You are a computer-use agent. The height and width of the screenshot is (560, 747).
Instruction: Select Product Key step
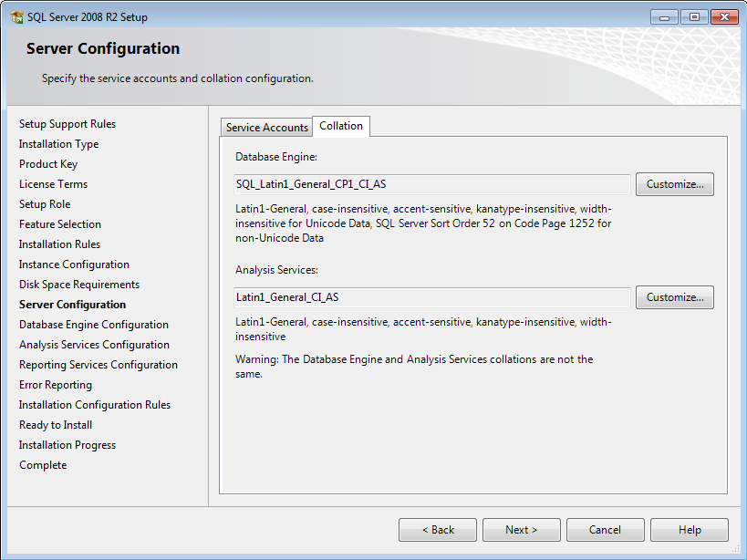click(48, 164)
